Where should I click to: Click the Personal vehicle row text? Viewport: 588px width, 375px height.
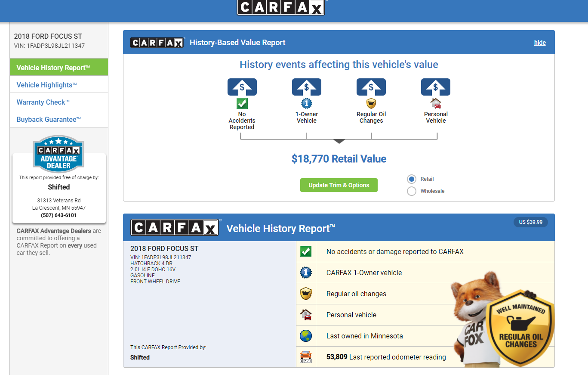pyautogui.click(x=351, y=315)
